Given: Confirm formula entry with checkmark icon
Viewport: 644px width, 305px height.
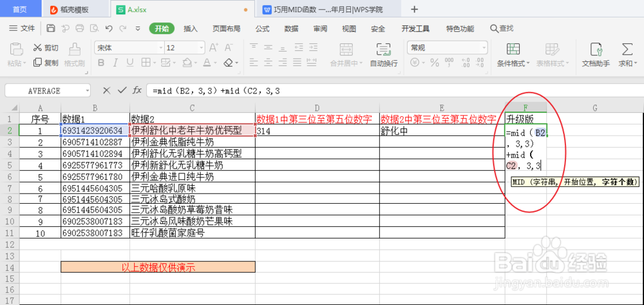Looking at the screenshot, I should coord(122,90).
